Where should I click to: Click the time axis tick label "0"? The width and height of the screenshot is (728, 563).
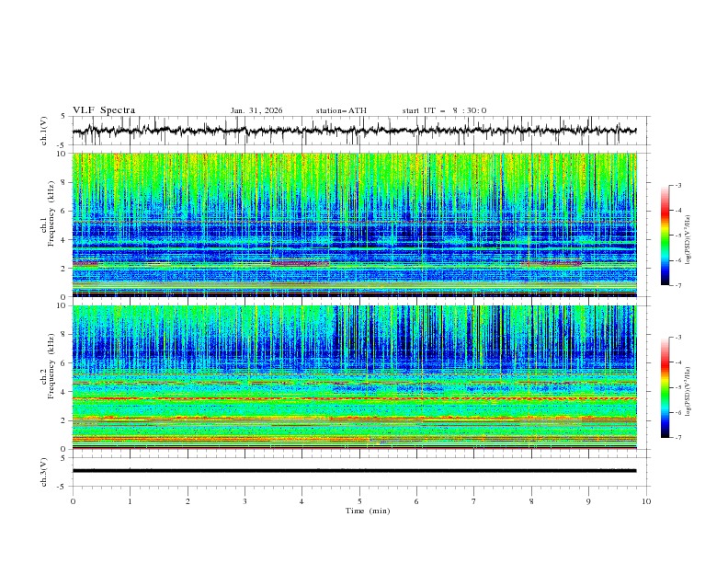click(73, 501)
